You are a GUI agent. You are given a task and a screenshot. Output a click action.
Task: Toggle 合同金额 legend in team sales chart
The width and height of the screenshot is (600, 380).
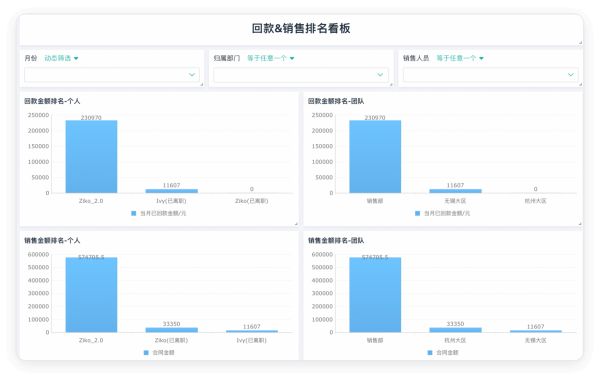443,352
